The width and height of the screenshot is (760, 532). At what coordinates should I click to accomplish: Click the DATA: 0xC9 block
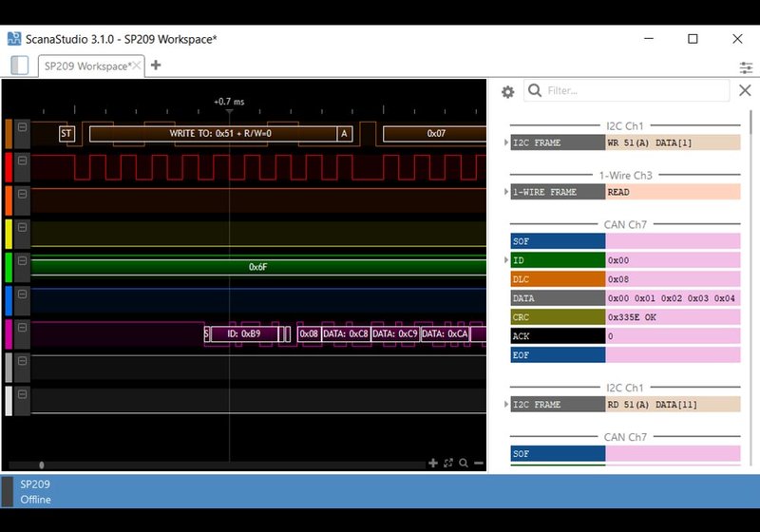click(395, 333)
